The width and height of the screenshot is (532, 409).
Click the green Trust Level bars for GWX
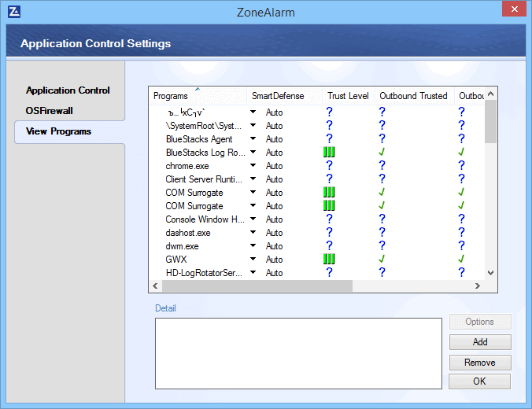[329, 259]
